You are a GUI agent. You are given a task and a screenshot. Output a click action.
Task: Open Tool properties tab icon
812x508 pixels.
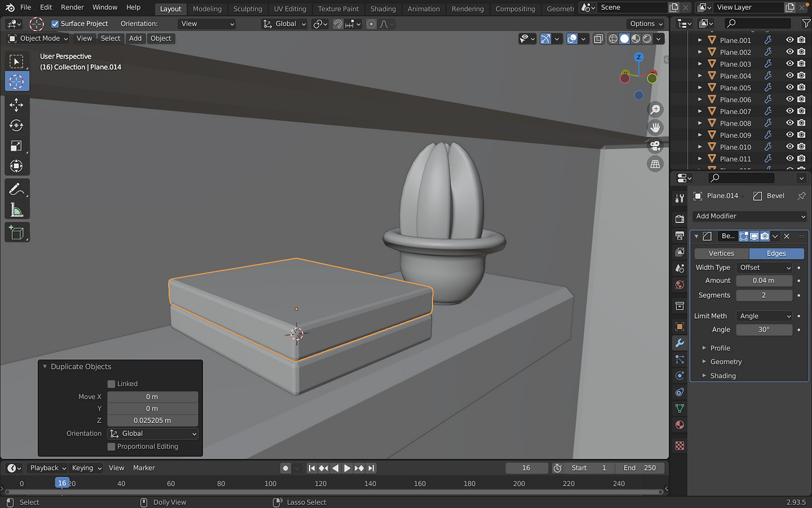pos(679,198)
